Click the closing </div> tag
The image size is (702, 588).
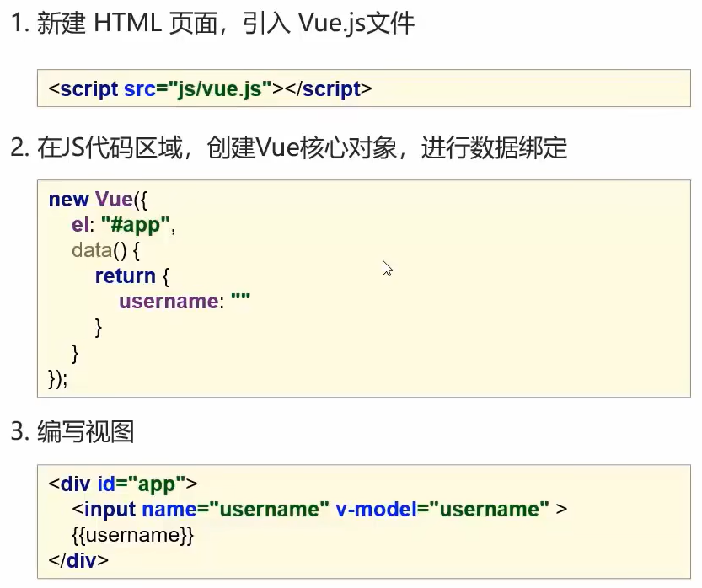(x=78, y=560)
